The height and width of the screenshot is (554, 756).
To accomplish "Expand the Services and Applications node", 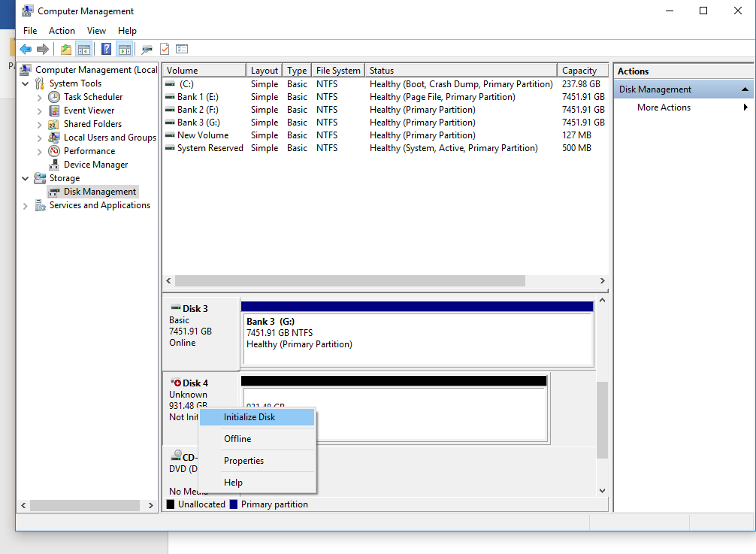I will (x=26, y=205).
